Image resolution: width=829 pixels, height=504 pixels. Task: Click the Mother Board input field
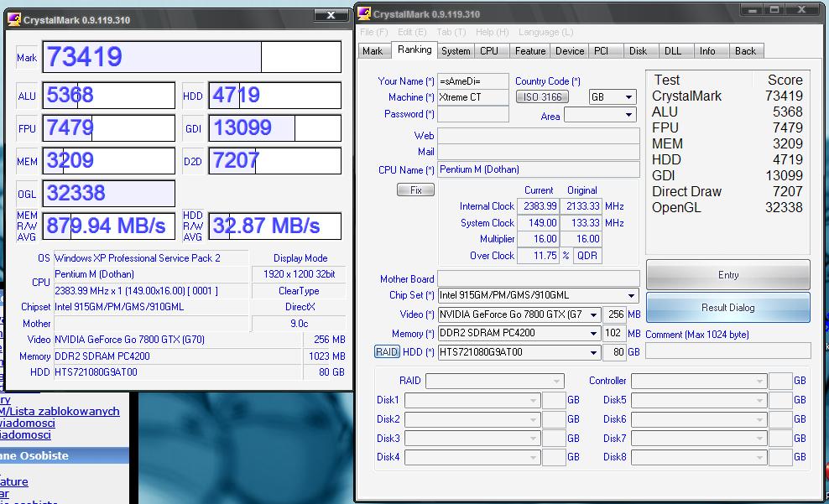pos(538,279)
